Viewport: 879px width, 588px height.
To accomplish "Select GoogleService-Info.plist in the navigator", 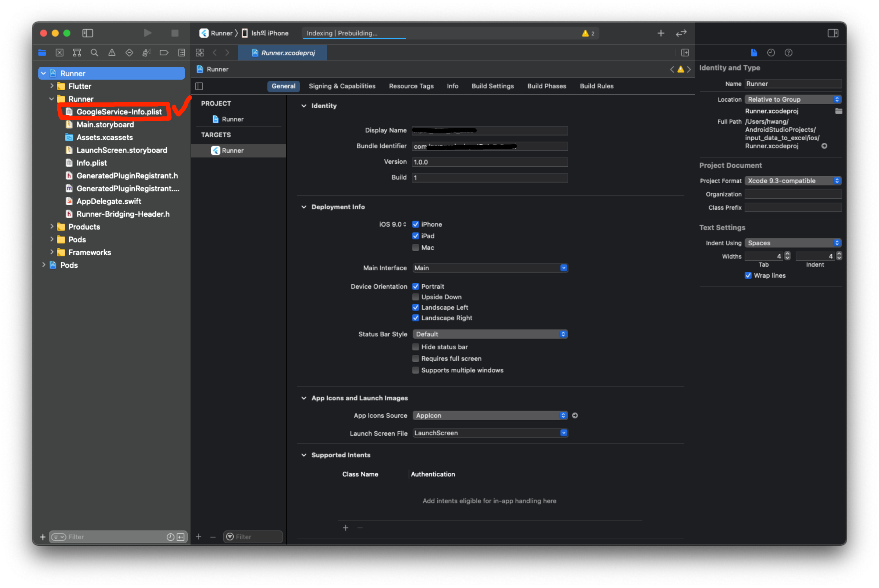I will click(x=119, y=112).
